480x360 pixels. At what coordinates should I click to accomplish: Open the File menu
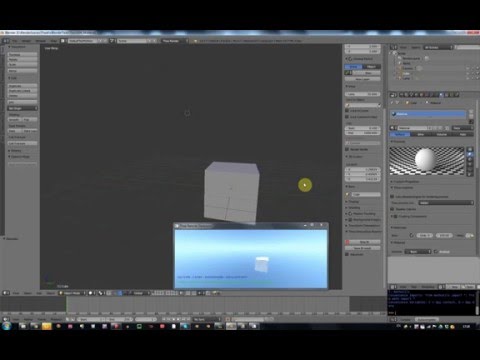(x=15, y=41)
